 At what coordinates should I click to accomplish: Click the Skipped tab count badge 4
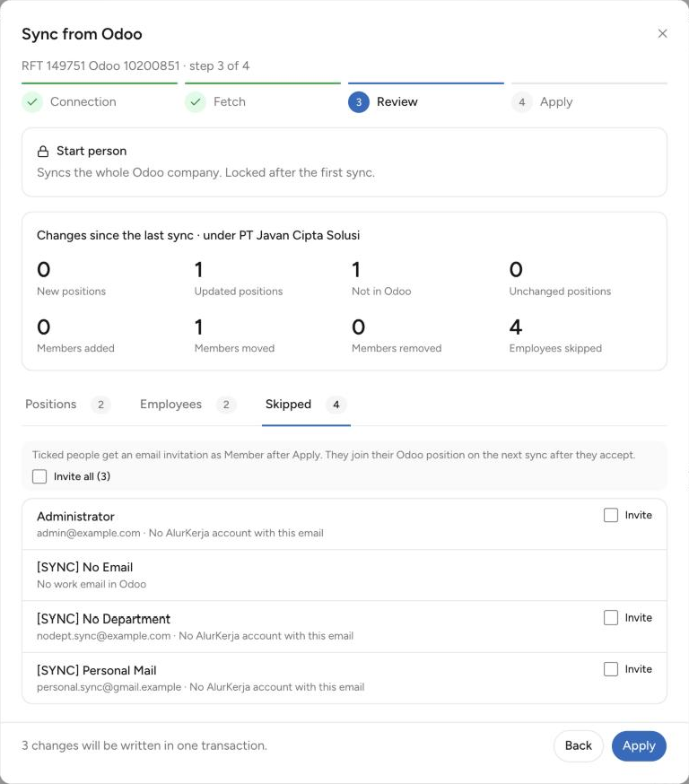336,405
